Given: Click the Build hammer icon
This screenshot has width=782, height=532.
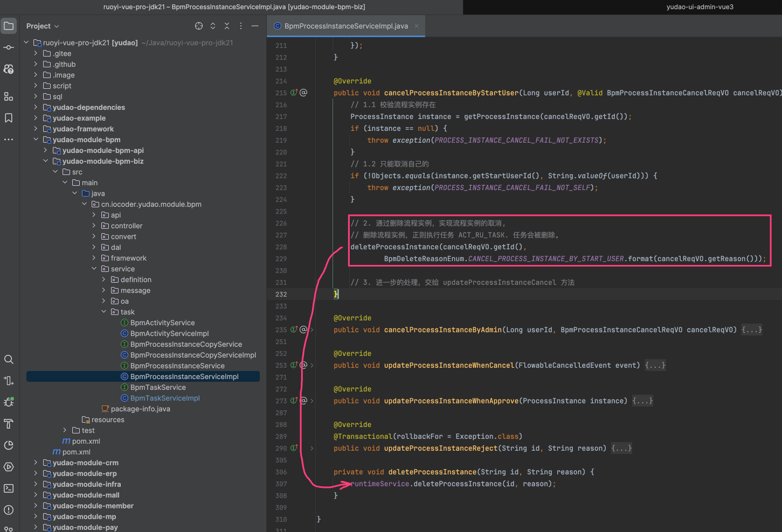Looking at the screenshot, I should (9, 424).
